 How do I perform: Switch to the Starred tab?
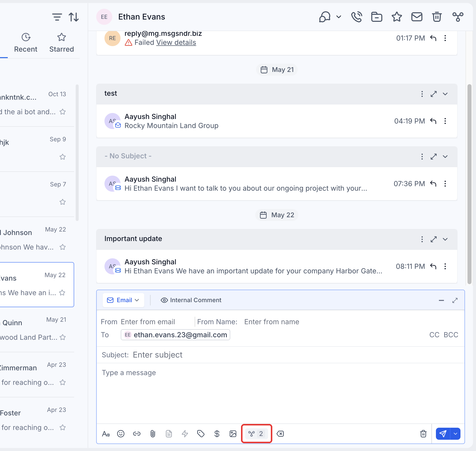point(61,43)
